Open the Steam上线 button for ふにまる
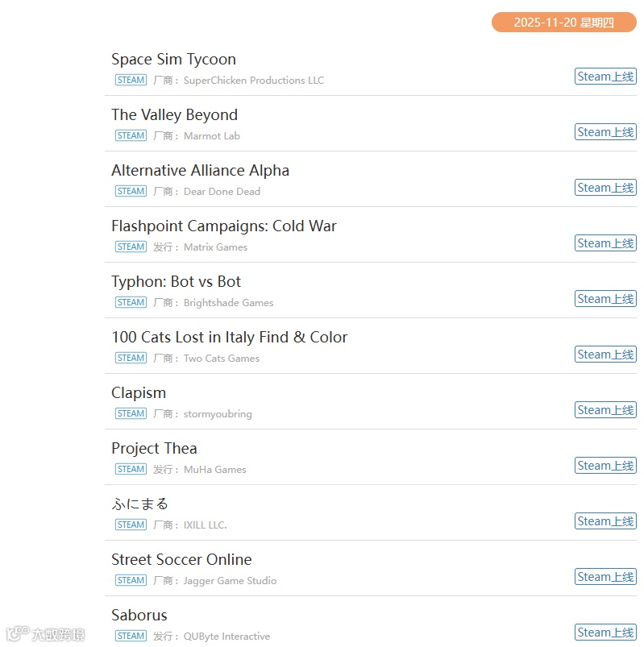Viewport: 644px width, 647px height. (x=605, y=521)
